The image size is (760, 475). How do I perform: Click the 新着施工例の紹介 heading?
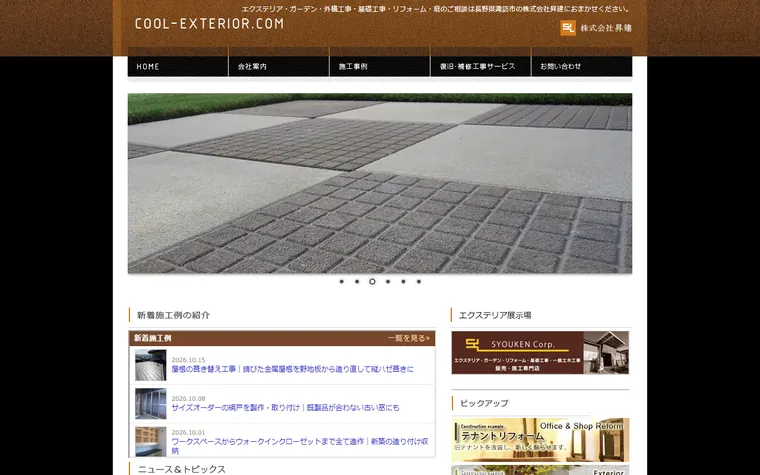coord(174,316)
